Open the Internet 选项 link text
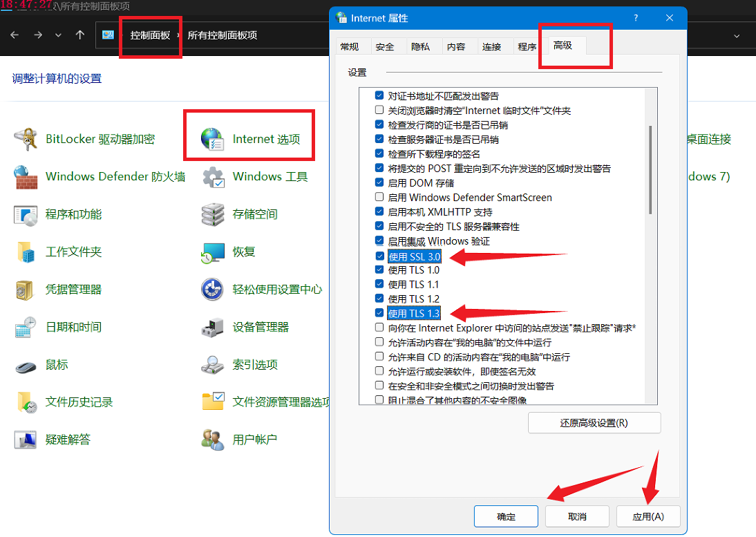Screen dimensions: 756x537 (x=266, y=140)
